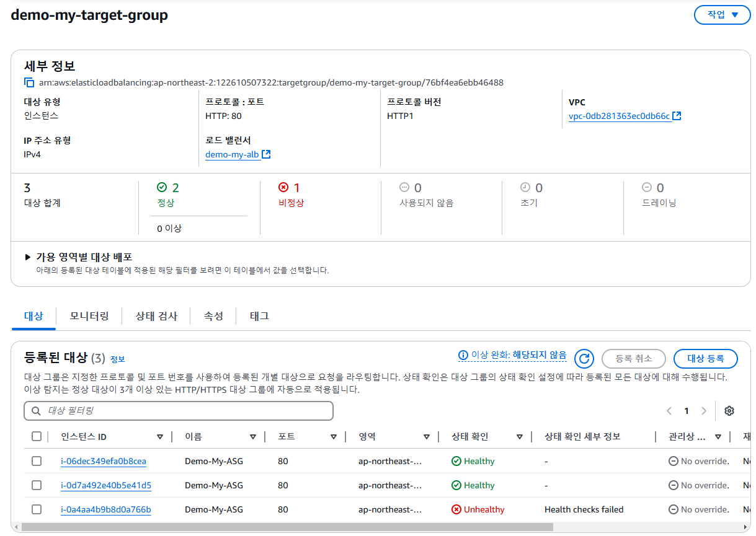
Task: Open instance link i-0a4aa4b9b8d0a766b
Action: (x=106, y=509)
